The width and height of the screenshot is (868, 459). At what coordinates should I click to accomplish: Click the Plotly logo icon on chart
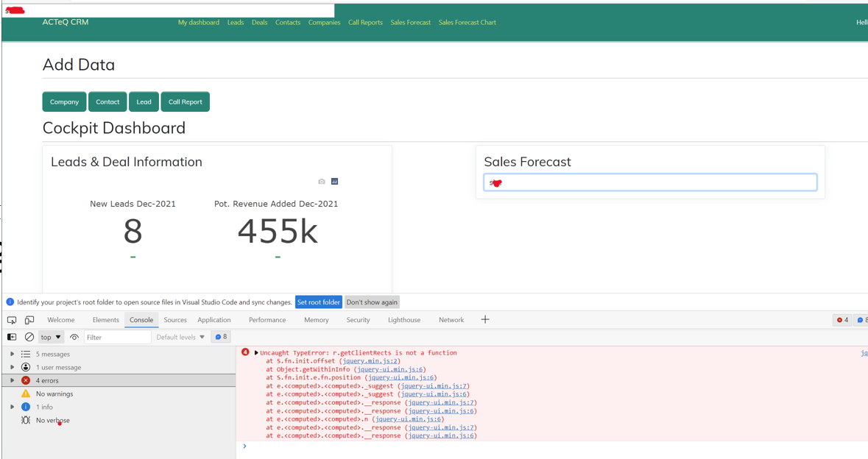pyautogui.click(x=334, y=182)
